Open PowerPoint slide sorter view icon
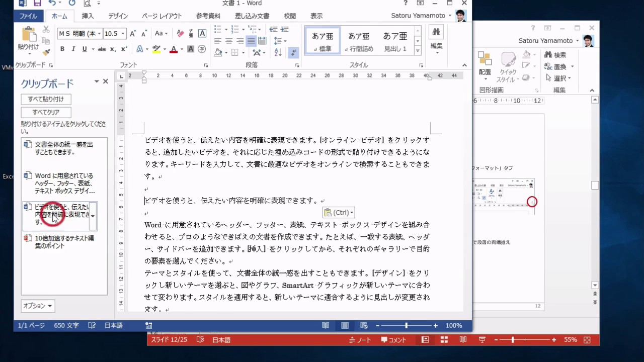Screen dimensions: 644x362 (443, 340)
